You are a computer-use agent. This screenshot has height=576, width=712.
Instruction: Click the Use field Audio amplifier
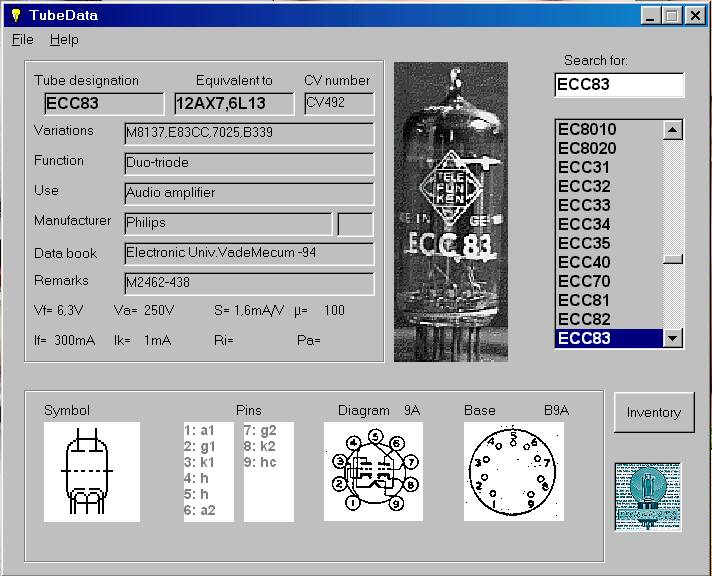(249, 194)
